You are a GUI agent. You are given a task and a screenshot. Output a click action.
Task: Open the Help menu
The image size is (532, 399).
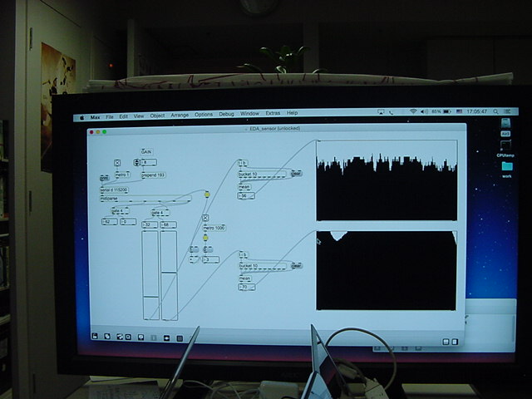pos(292,113)
